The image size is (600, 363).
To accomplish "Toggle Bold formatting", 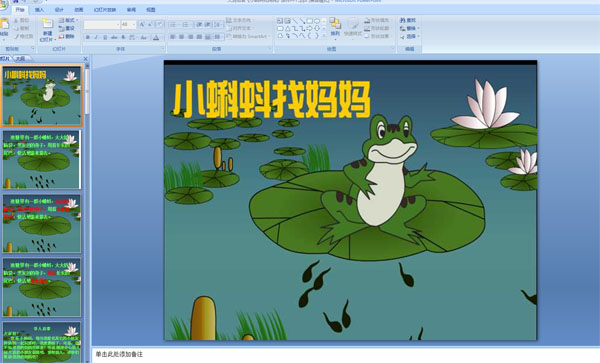I will 88,37.
